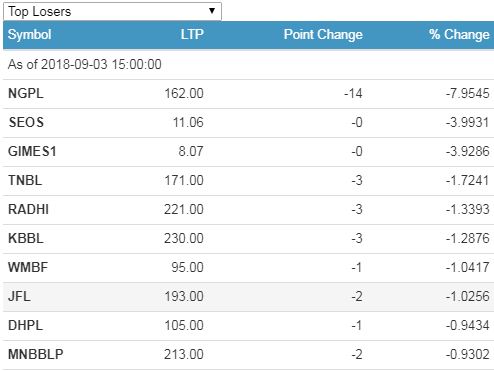Select the GIMES1 symbol
The width and height of the screenshot is (494, 371).
[32, 151]
